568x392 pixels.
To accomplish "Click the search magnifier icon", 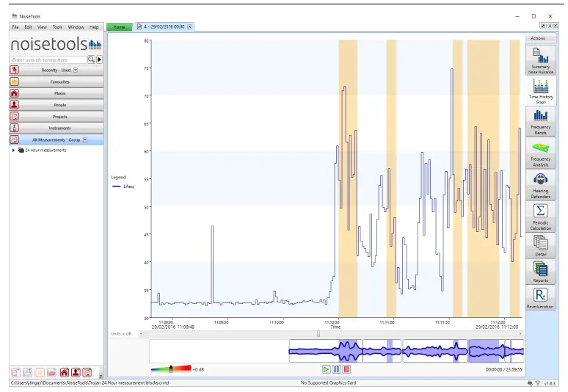I will tap(91, 59).
